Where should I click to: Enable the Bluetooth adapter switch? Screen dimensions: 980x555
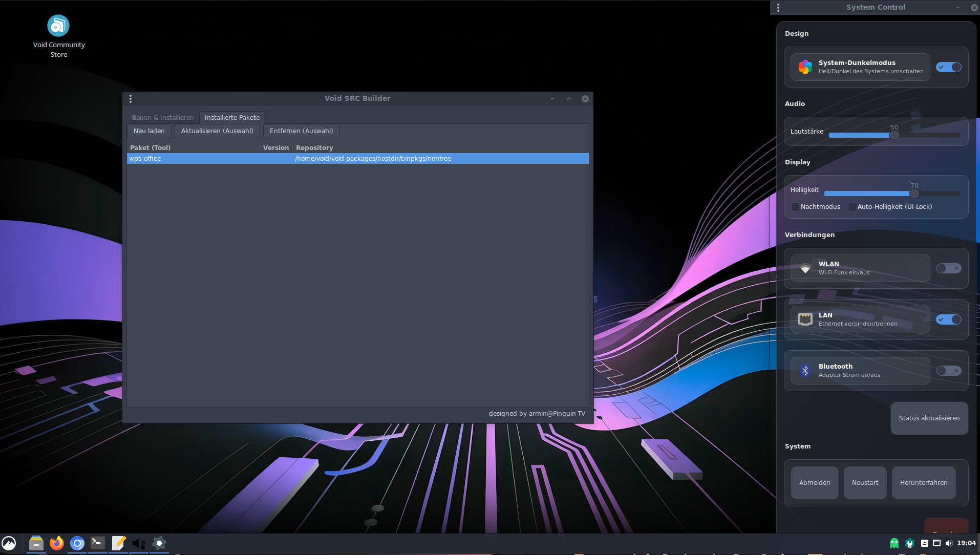click(948, 371)
